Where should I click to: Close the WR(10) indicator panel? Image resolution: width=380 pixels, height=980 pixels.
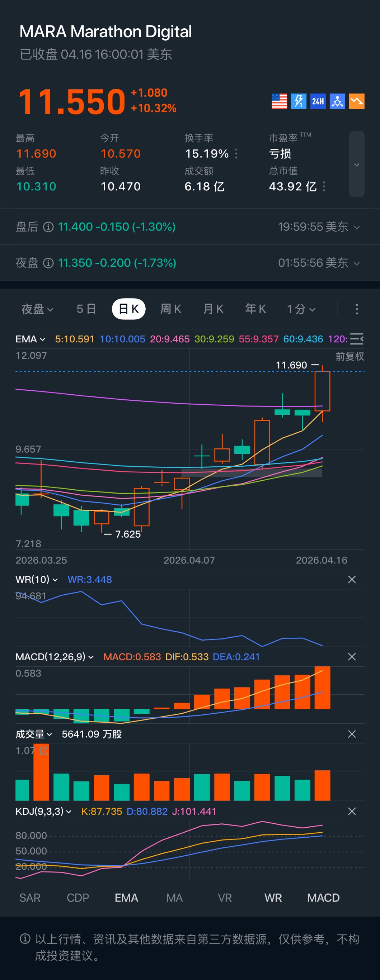coord(352,579)
